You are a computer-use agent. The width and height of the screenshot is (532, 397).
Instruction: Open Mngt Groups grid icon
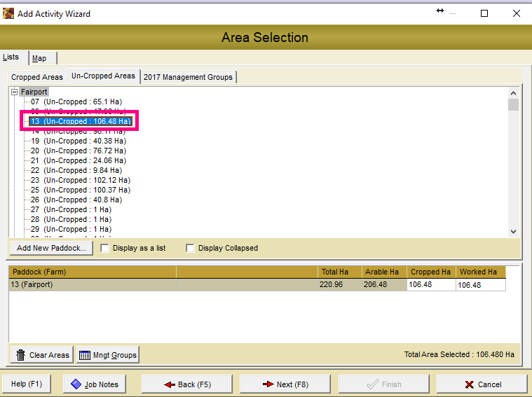[x=85, y=355]
